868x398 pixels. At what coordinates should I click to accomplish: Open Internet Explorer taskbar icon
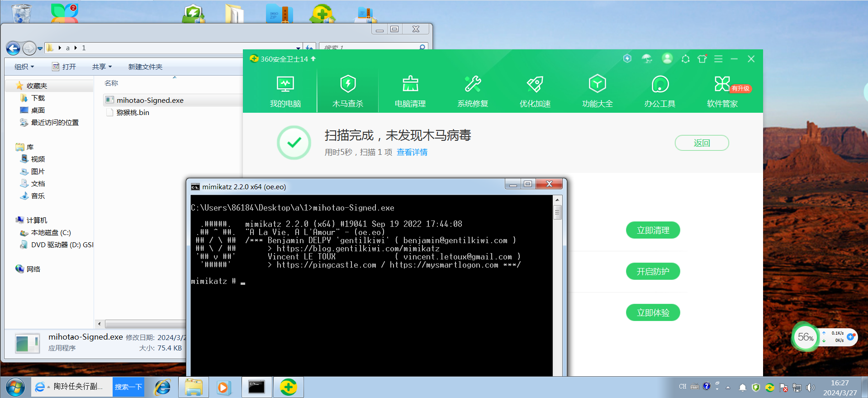[x=162, y=388]
